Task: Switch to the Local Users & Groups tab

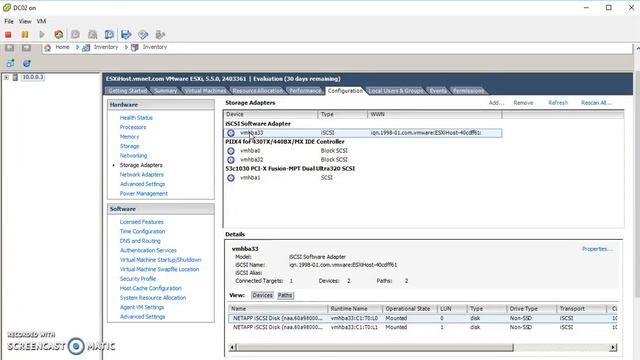Action: [x=396, y=91]
